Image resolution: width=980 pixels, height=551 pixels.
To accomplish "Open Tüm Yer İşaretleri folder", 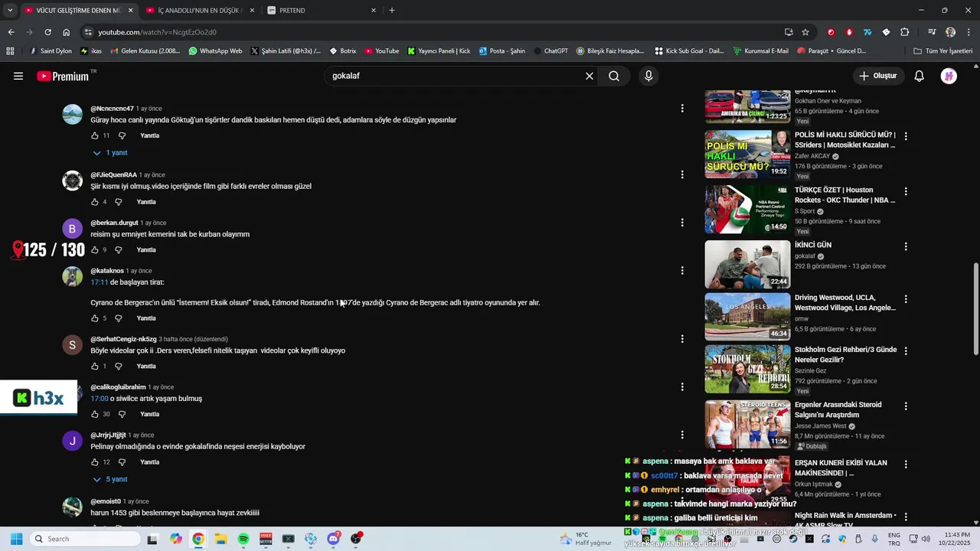I will 942,51.
